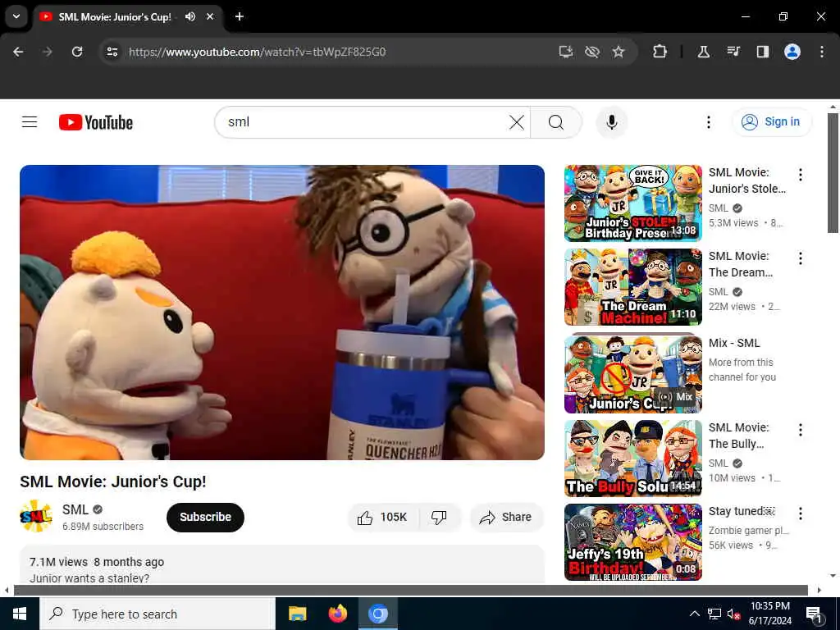Open the 'Stay tuned' video title
The height and width of the screenshot is (630, 840).
pos(742,511)
